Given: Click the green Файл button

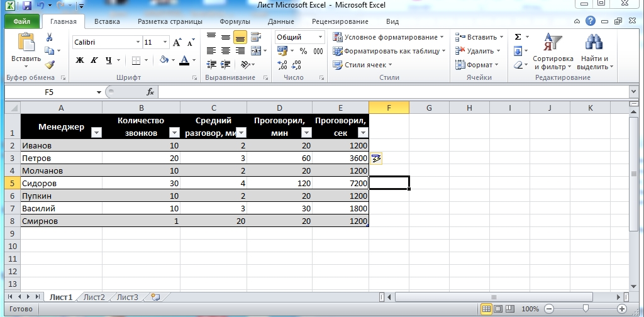Looking at the screenshot, I should pyautogui.click(x=21, y=21).
